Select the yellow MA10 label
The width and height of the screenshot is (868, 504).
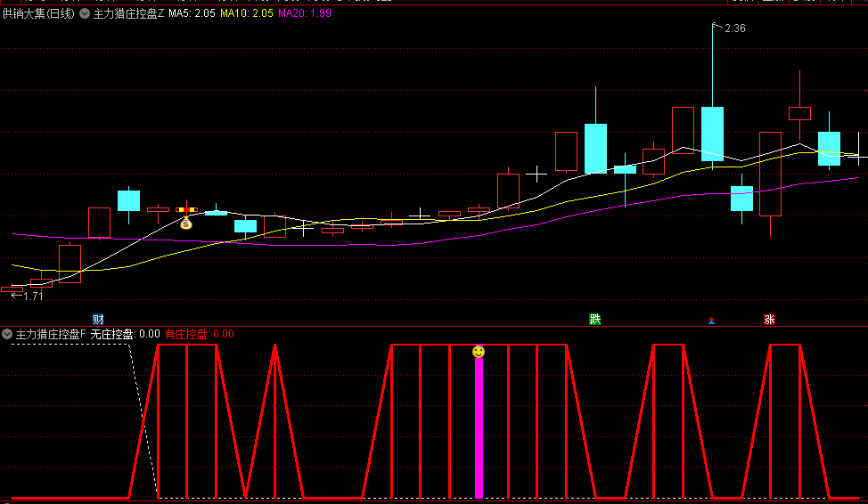point(246,14)
